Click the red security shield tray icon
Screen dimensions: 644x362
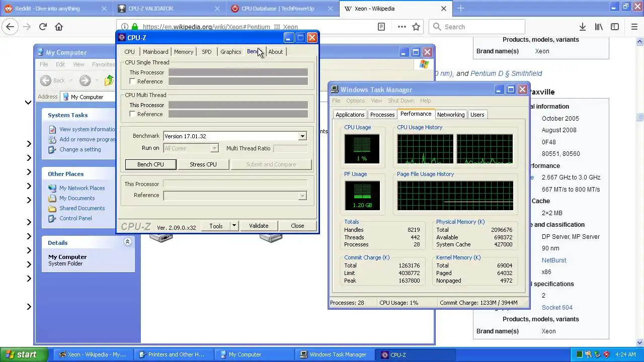point(606,354)
